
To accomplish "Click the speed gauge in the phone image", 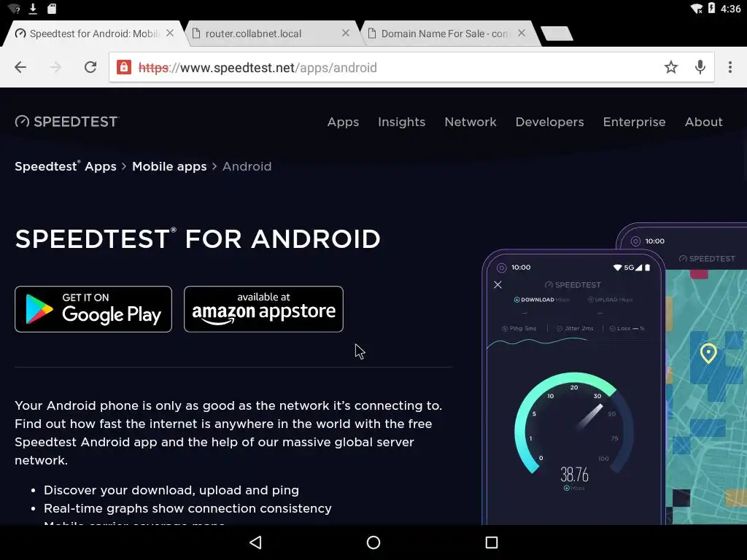I will [574, 424].
